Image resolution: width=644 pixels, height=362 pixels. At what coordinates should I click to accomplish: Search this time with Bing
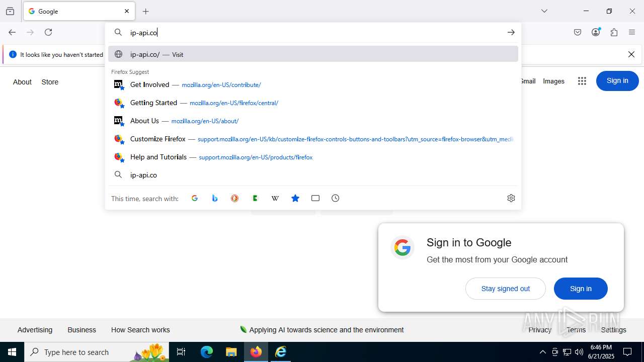215,198
